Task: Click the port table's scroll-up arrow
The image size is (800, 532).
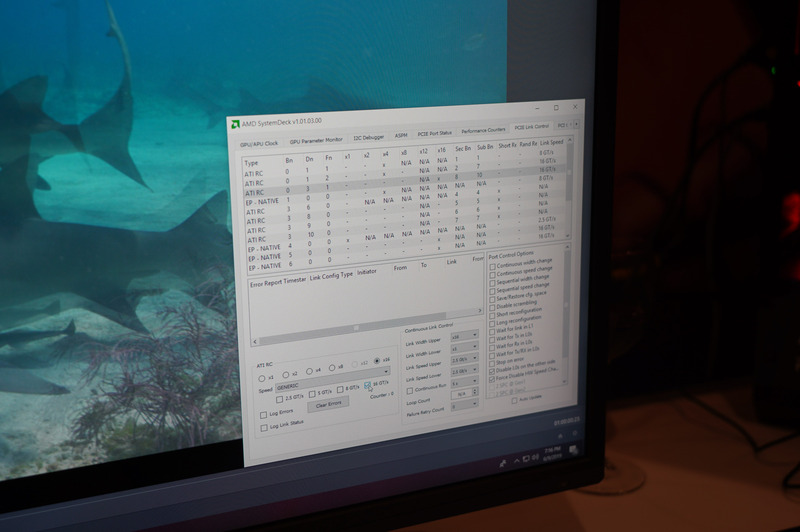Action: click(570, 139)
